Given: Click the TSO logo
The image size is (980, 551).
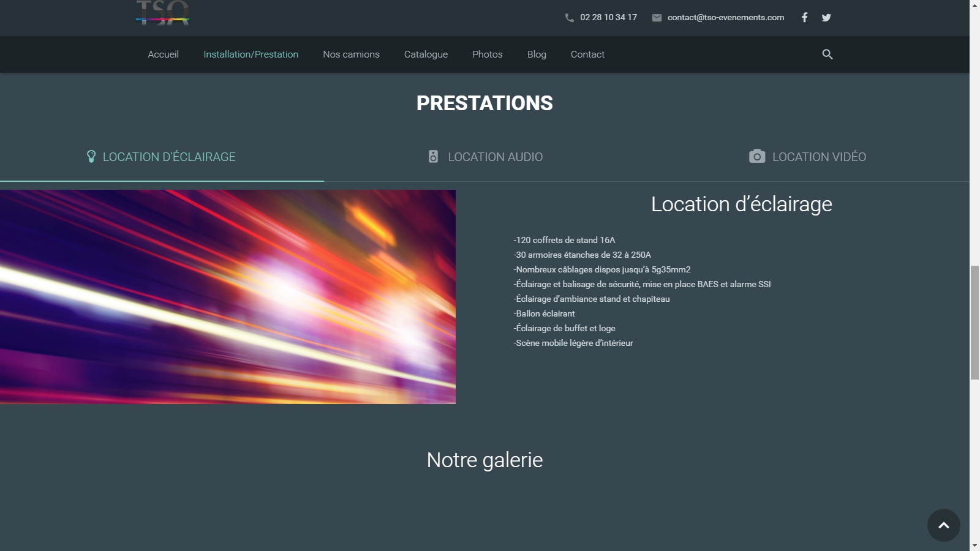Looking at the screenshot, I should pos(162,13).
